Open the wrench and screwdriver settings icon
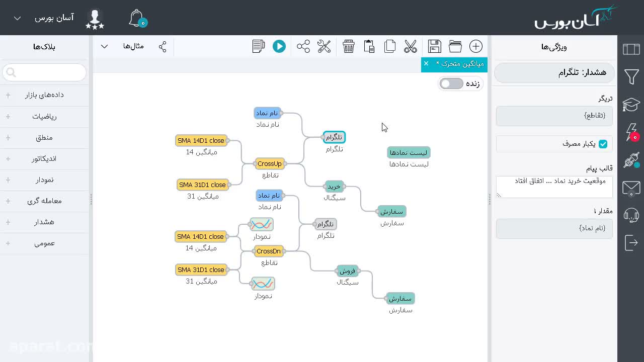Image resolution: width=644 pixels, height=362 pixels. 324,46
